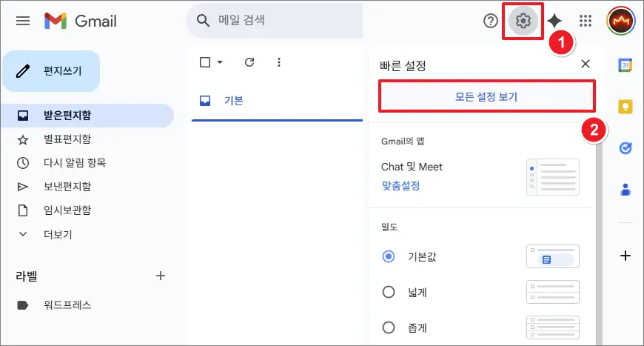Click the support help question icon
Viewport: 644px width, 346px height.
click(x=490, y=21)
